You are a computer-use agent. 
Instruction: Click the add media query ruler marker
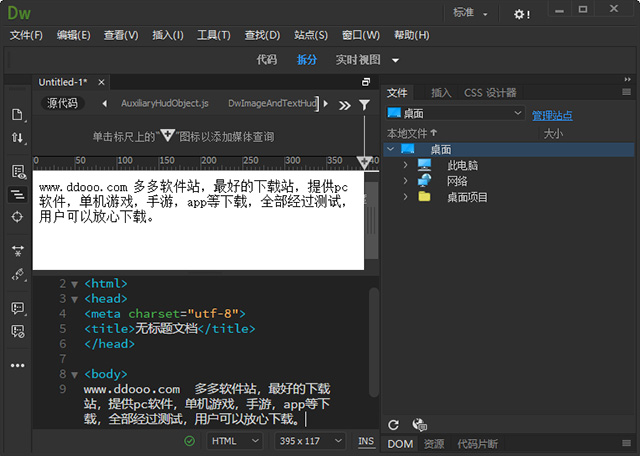pos(364,161)
